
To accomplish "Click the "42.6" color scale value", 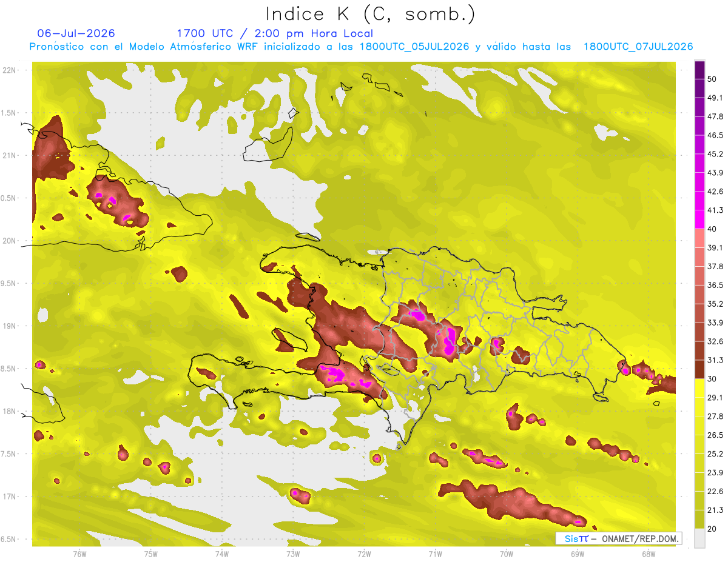I will coord(715,192).
